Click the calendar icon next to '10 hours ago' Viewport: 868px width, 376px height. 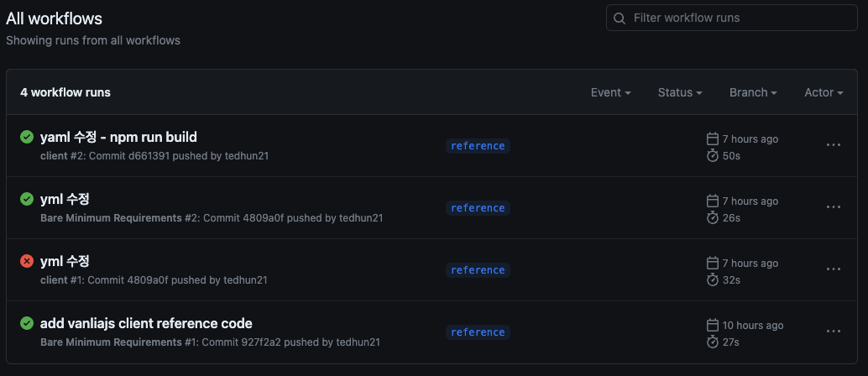(713, 325)
